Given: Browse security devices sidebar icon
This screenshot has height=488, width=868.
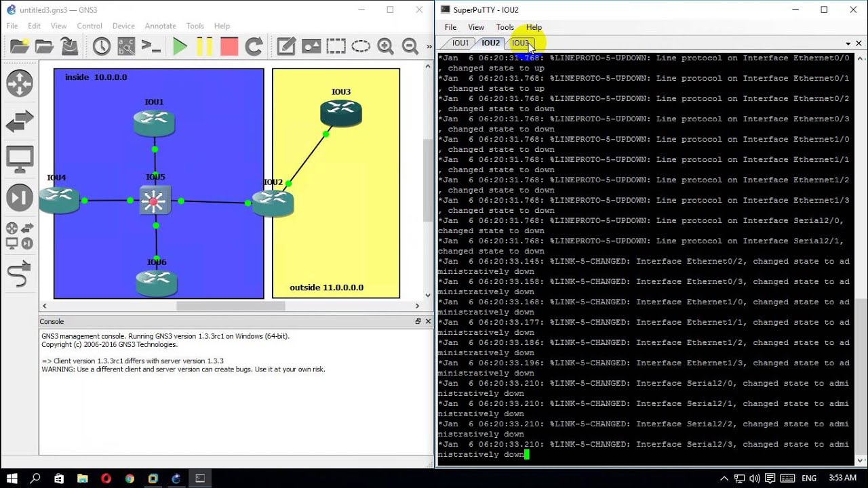Looking at the screenshot, I should (x=20, y=198).
